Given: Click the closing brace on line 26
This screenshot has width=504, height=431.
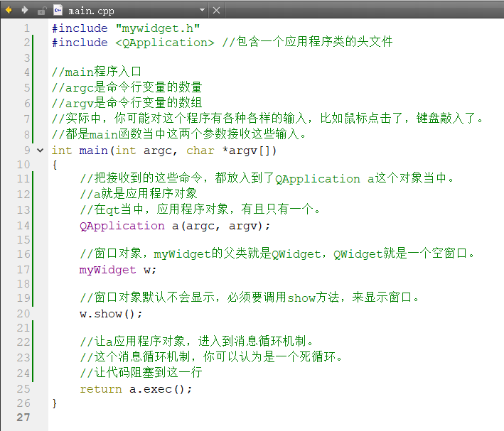Looking at the screenshot, I should [x=55, y=403].
